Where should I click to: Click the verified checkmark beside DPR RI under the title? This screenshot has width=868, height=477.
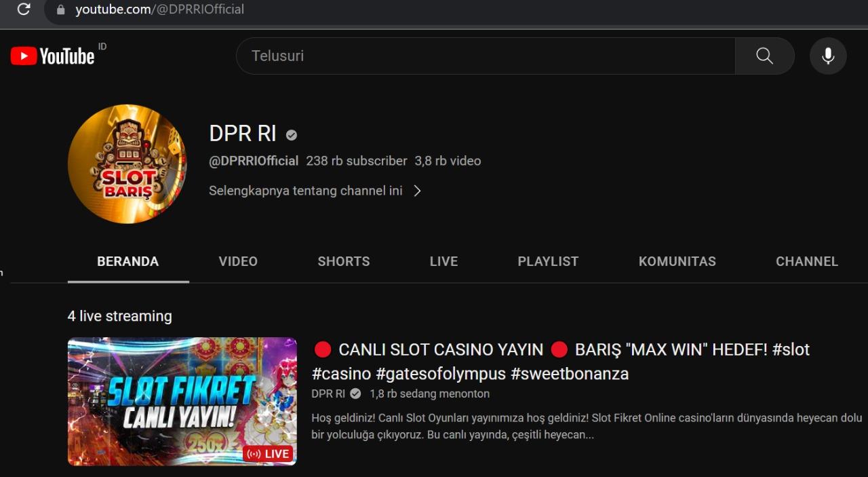pos(355,393)
